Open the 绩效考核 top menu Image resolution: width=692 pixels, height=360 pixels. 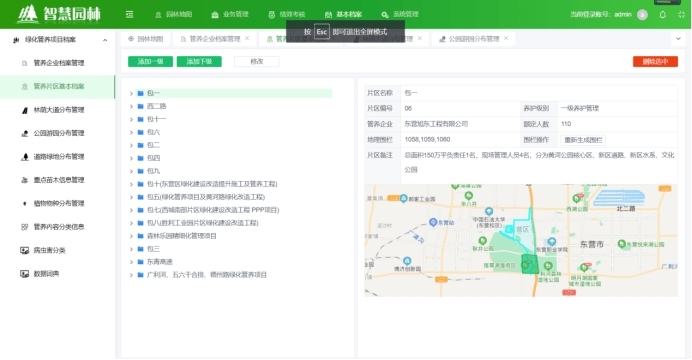point(286,15)
